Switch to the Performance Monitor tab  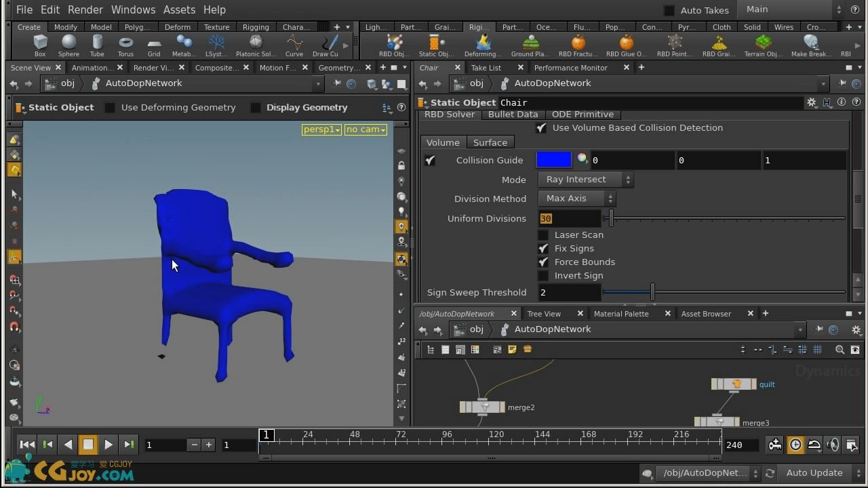click(571, 68)
